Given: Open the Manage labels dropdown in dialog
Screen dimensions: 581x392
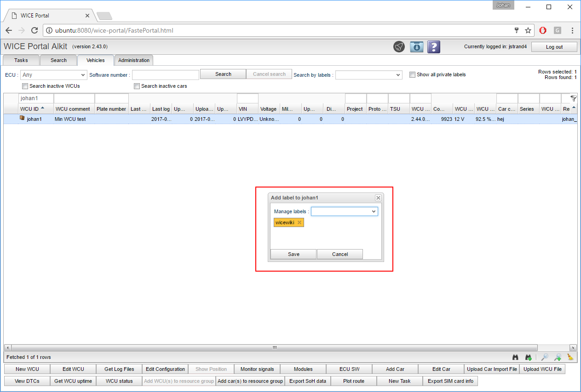Looking at the screenshot, I should 345,211.
